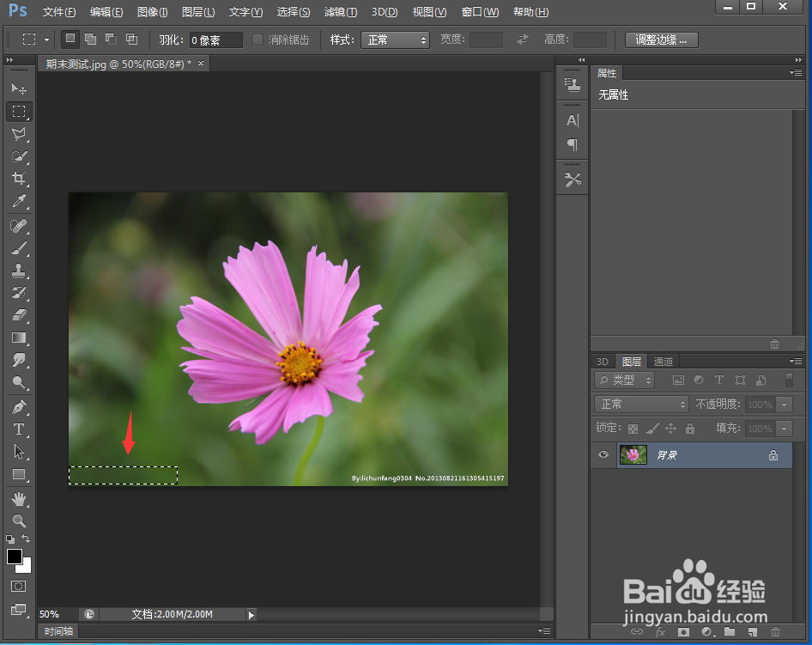
Task: Open the 样式 dropdown
Action: [394, 40]
